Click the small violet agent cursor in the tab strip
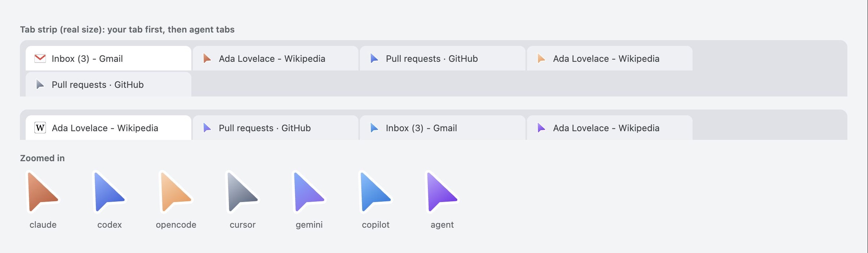The width and height of the screenshot is (868, 253). pos(541,128)
